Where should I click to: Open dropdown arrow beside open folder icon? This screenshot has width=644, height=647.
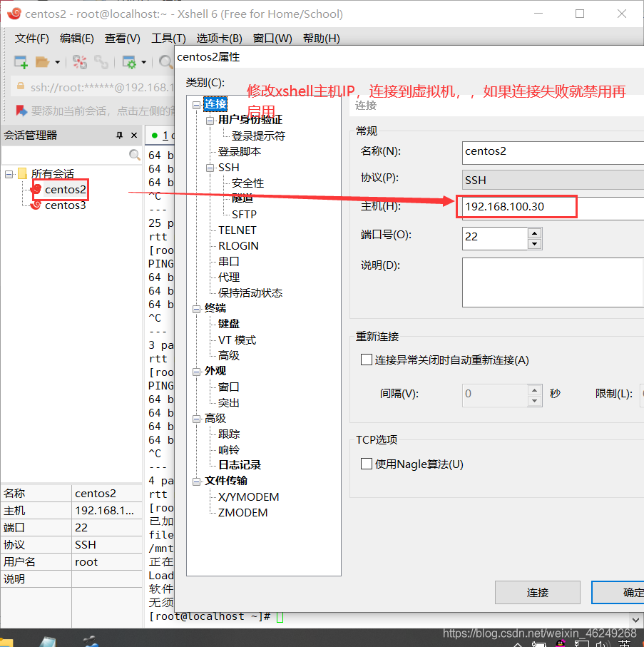point(57,62)
